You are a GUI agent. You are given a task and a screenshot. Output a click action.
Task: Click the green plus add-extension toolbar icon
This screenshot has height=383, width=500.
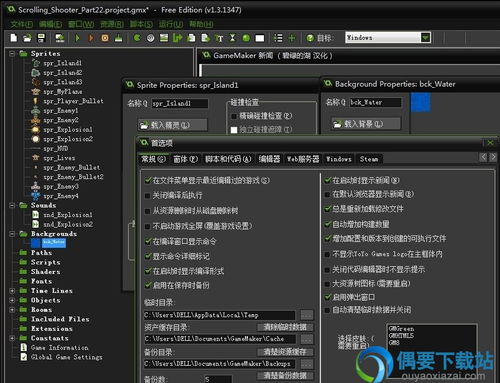coord(292,38)
